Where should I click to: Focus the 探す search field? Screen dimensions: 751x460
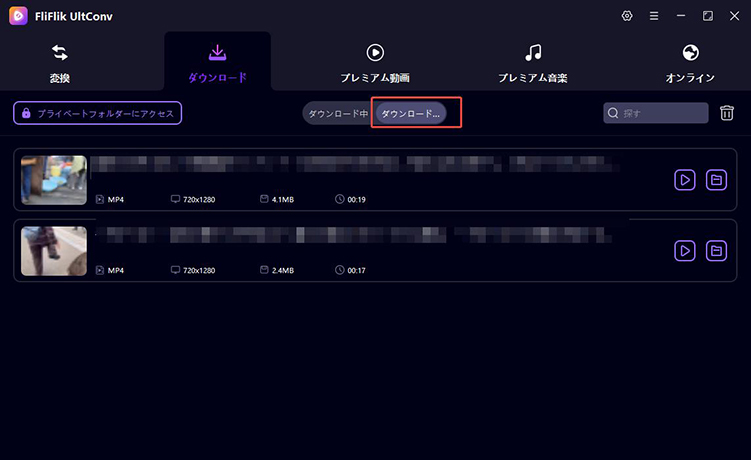656,113
